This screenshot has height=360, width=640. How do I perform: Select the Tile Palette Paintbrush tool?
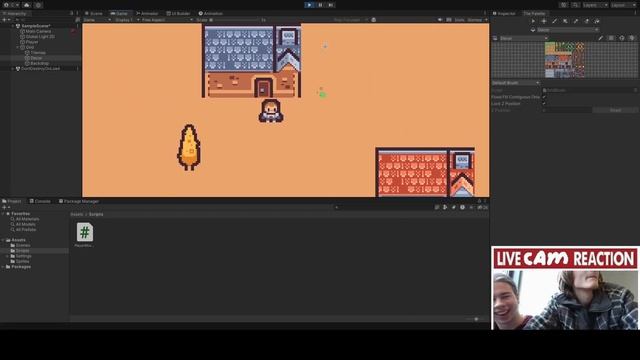point(554,21)
